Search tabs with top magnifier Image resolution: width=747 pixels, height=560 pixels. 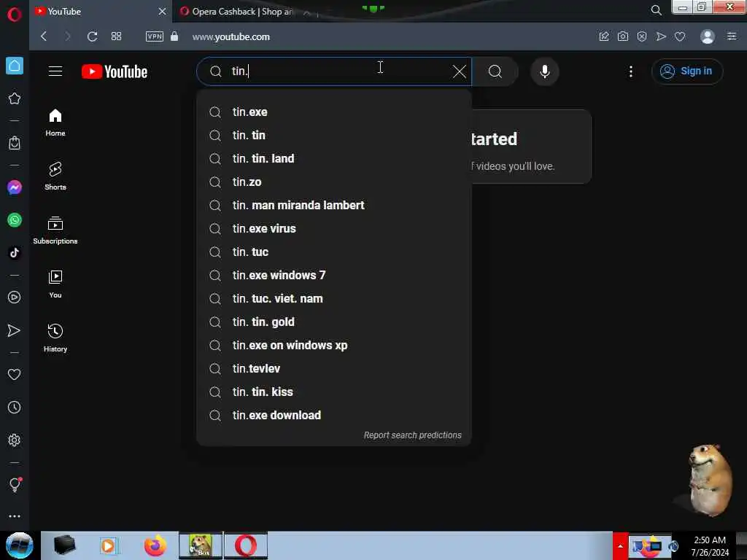tap(656, 10)
